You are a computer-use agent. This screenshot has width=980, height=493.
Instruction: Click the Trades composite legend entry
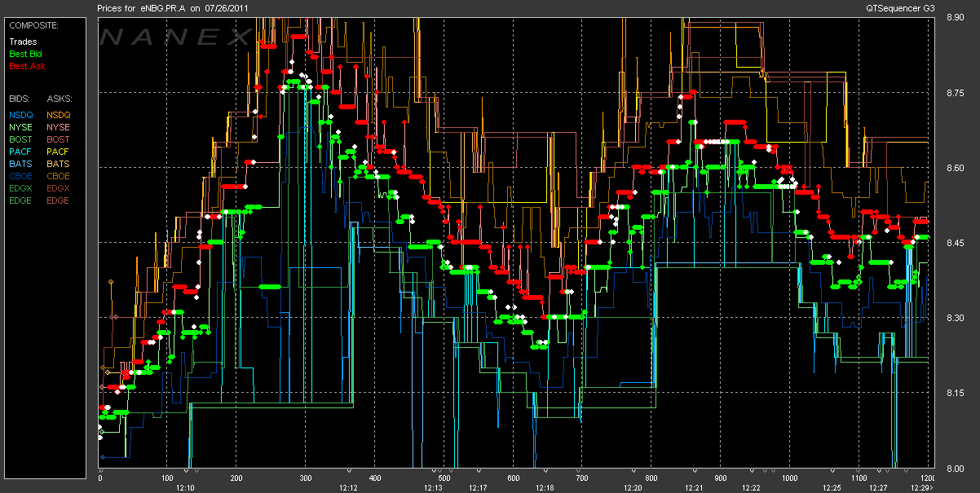tap(22, 42)
